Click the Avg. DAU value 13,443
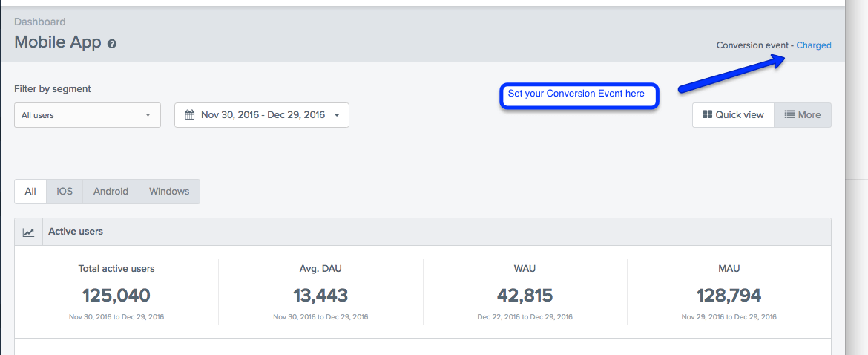The image size is (868, 355). click(320, 296)
